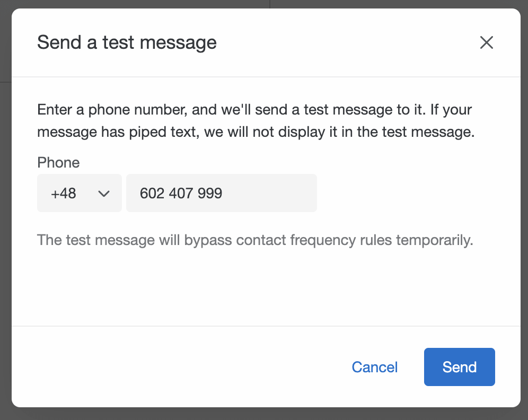This screenshot has width=528, height=420.
Task: Tap the country prefix selector box
Action: point(79,193)
